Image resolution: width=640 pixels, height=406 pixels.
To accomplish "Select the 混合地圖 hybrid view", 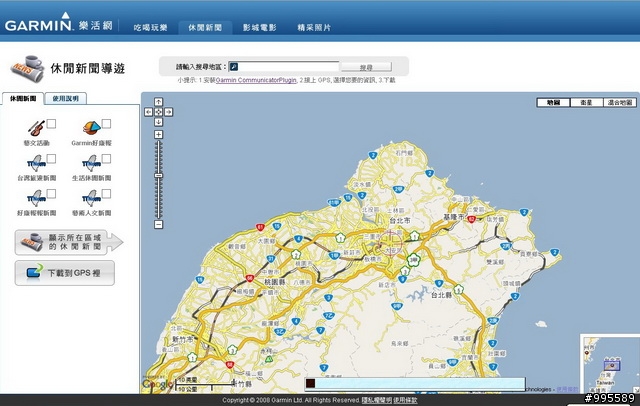I will (620, 102).
